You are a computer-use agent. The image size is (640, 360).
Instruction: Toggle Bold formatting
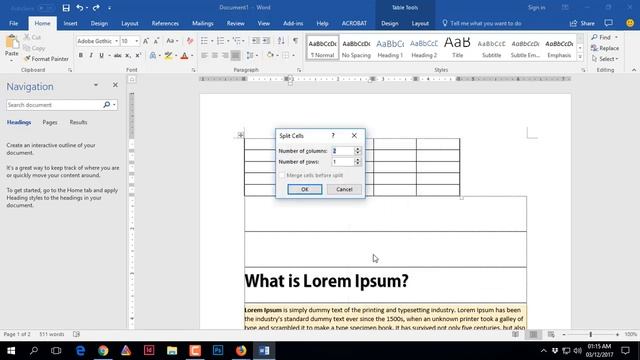tap(81, 55)
